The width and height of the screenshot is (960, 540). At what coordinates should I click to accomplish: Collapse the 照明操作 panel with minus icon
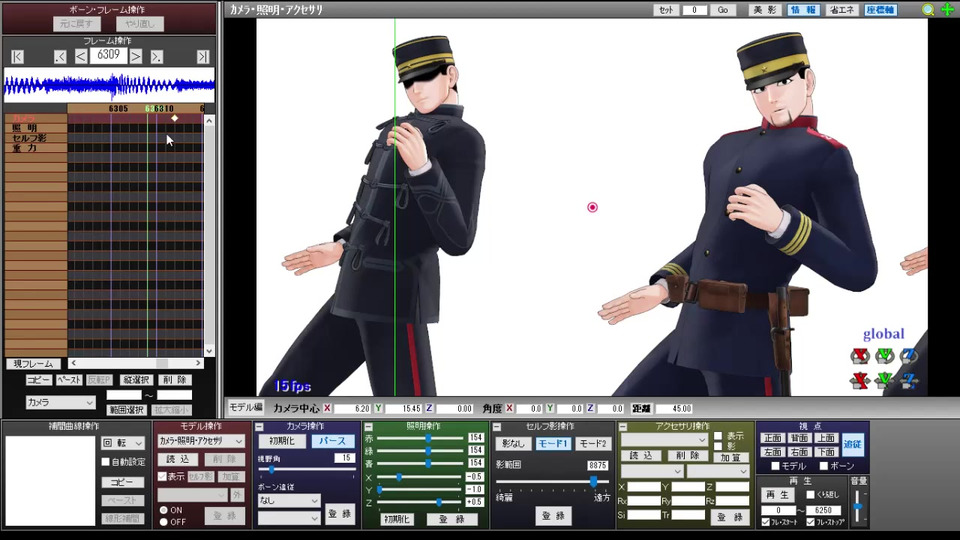click(369, 427)
